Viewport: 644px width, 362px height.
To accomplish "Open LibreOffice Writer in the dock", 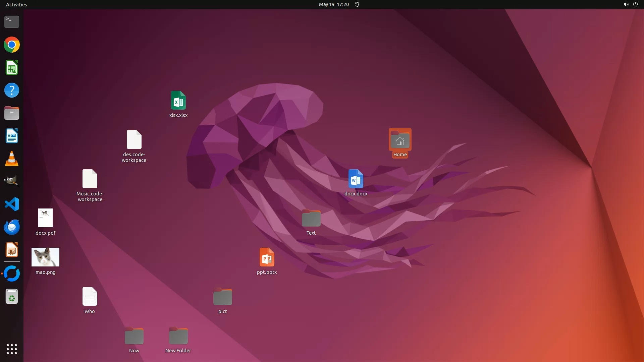I will (12, 136).
